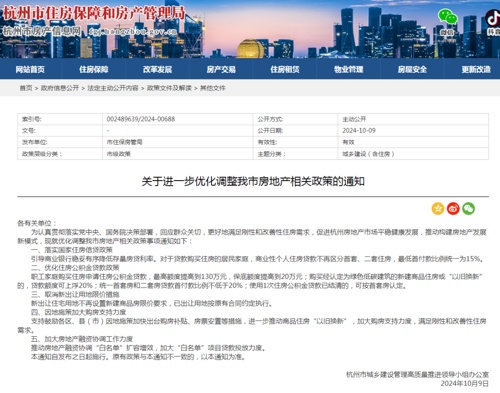Go to 其他文件 breadcrumb link
Viewport: 500px width, 393px height.
(213, 88)
